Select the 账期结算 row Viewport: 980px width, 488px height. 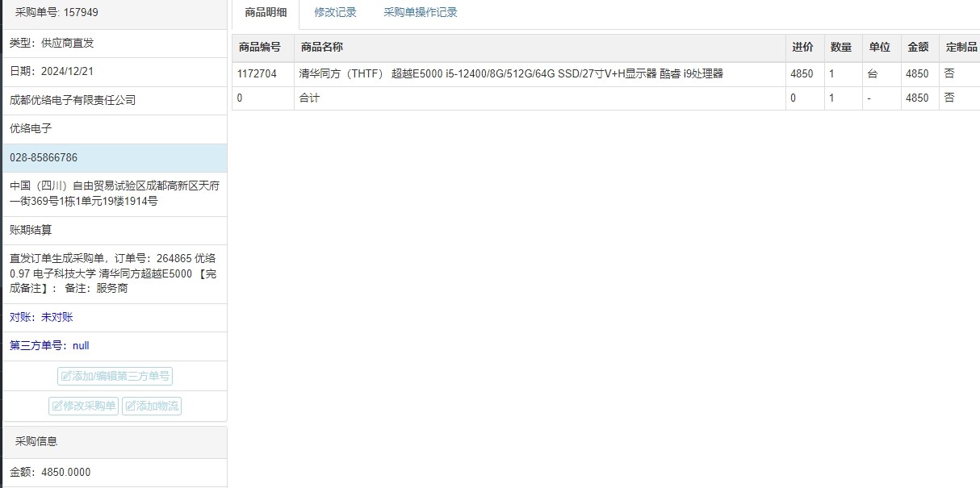tap(115, 231)
